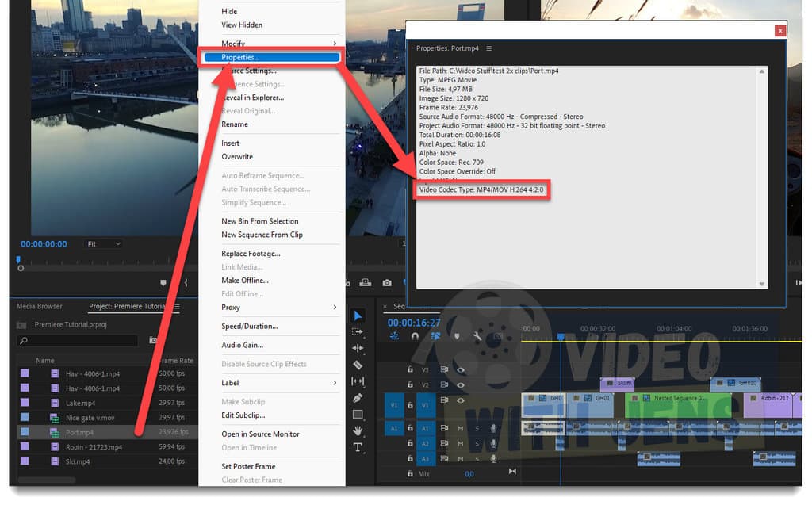Viewport: 812px width, 505px height.
Task: Toggle Linked Selection in timeline
Action: pos(435,336)
